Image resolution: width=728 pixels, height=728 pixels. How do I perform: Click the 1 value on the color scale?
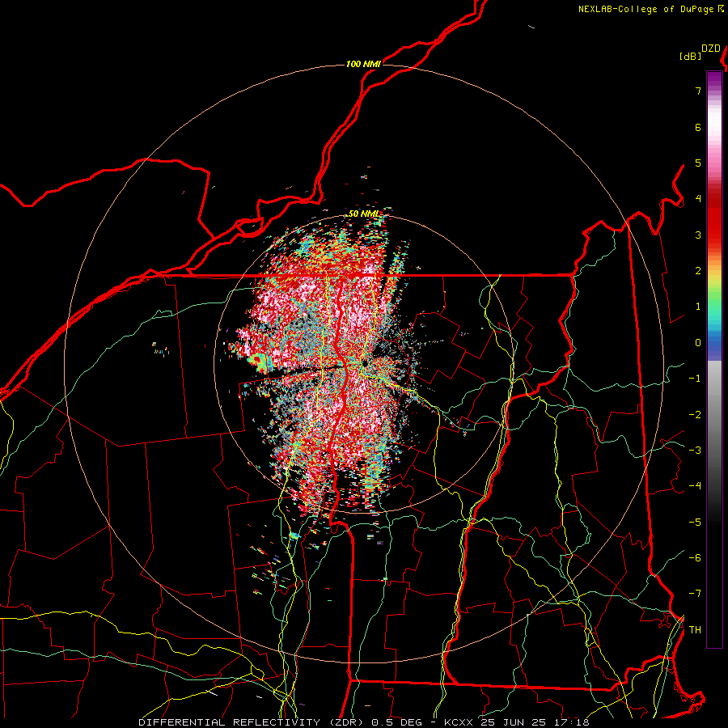[698, 307]
